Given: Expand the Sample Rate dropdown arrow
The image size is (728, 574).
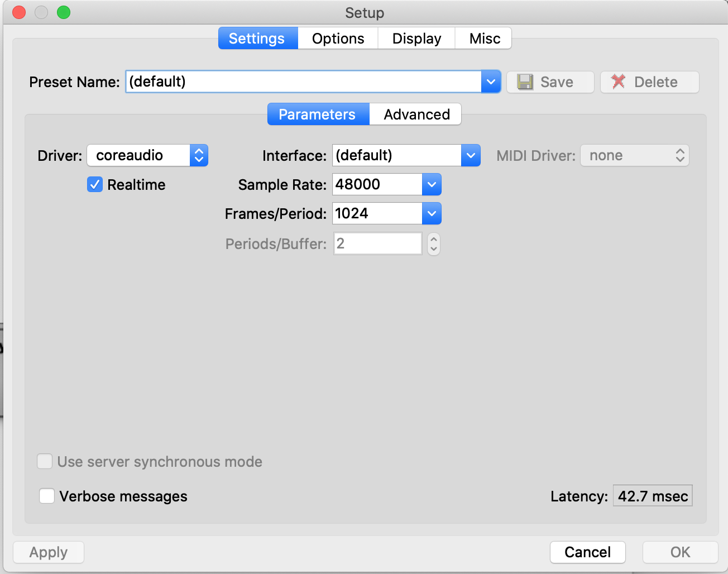Looking at the screenshot, I should coord(432,184).
